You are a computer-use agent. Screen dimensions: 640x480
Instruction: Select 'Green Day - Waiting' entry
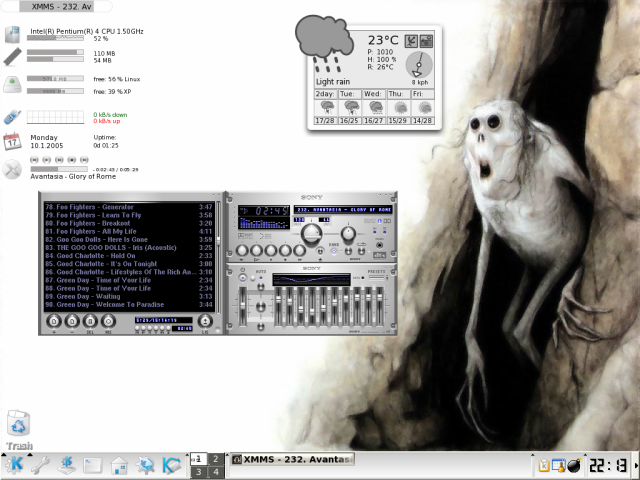coord(129,297)
